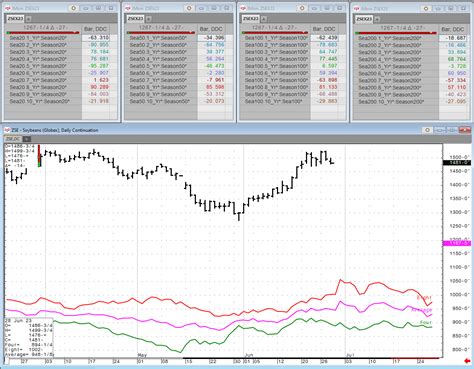This screenshot has height=369, width=474.
Task: Select ZSEX23 tab in Sea100 monitor window
Action: tap(250, 19)
